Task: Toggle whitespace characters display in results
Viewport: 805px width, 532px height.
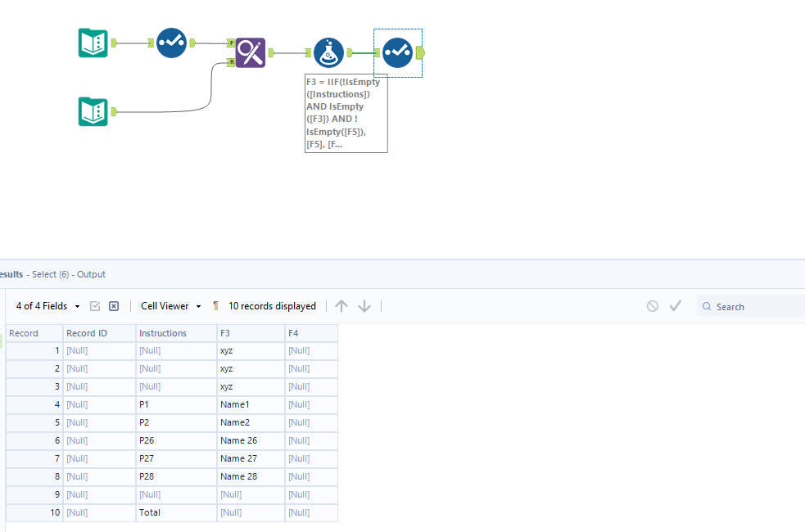Action: [x=215, y=305]
